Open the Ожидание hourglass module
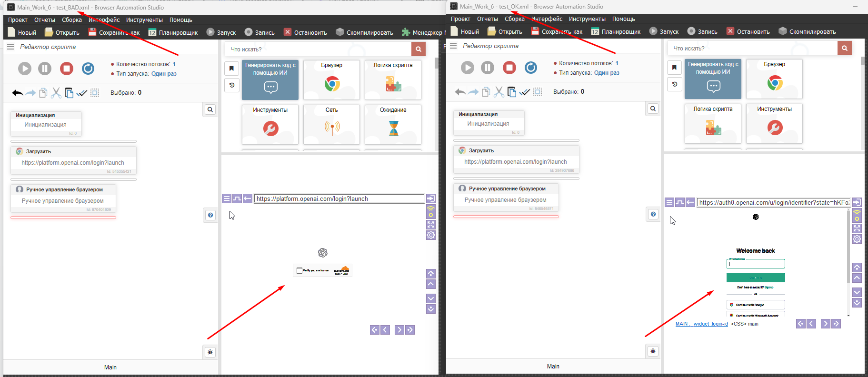868x377 pixels. click(393, 124)
